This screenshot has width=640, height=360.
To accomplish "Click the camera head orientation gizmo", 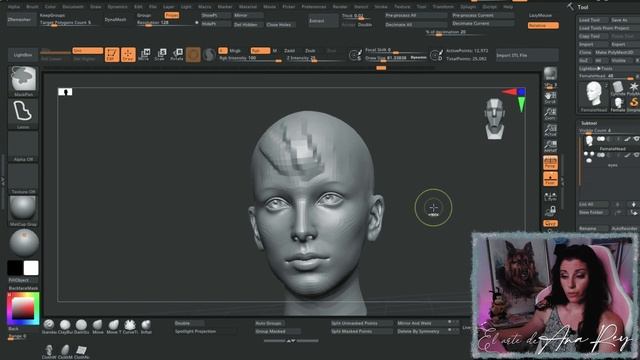I will click(x=495, y=118).
